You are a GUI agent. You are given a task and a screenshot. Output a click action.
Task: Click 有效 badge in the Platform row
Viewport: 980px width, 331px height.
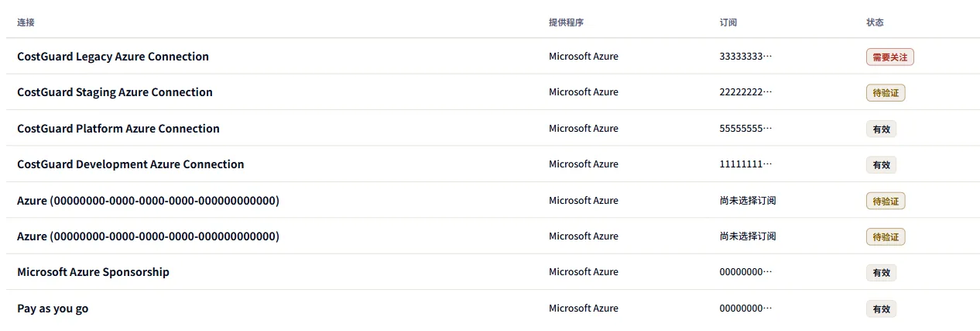tap(881, 129)
